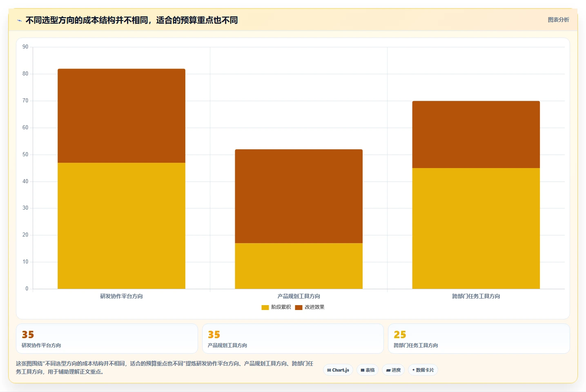Select the Chart.js tag button
The width and height of the screenshot is (586, 392).
tap(338, 370)
